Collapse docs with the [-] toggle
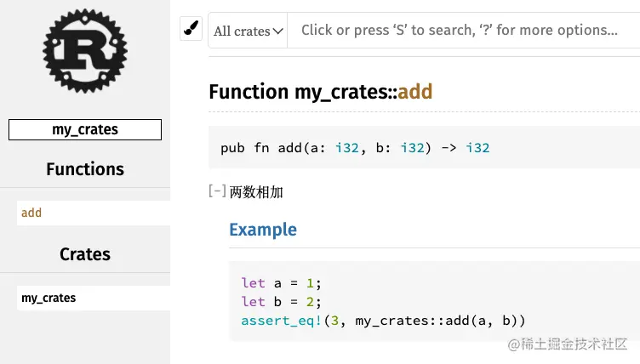Image resolution: width=640 pixels, height=364 pixels. point(217,191)
